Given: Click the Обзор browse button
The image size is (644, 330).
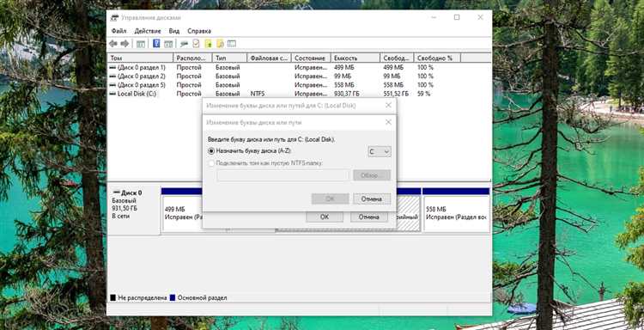Looking at the screenshot, I should (x=372, y=175).
